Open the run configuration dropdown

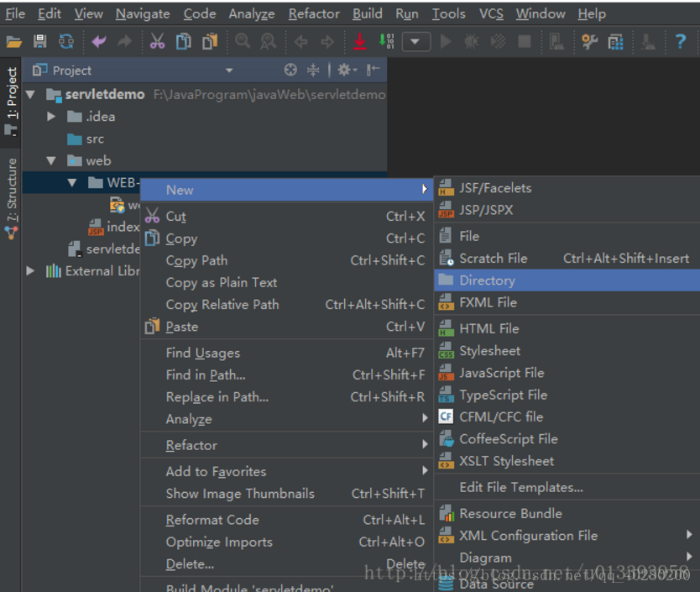(416, 42)
